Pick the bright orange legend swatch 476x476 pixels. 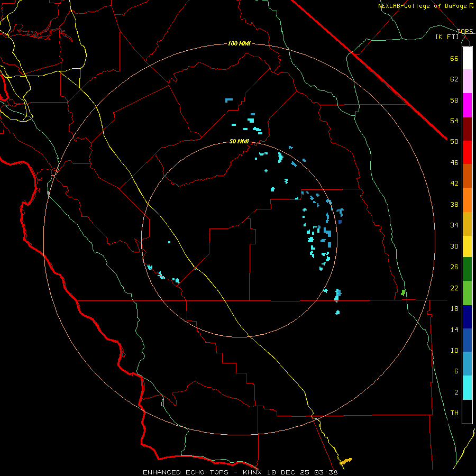[467, 200]
